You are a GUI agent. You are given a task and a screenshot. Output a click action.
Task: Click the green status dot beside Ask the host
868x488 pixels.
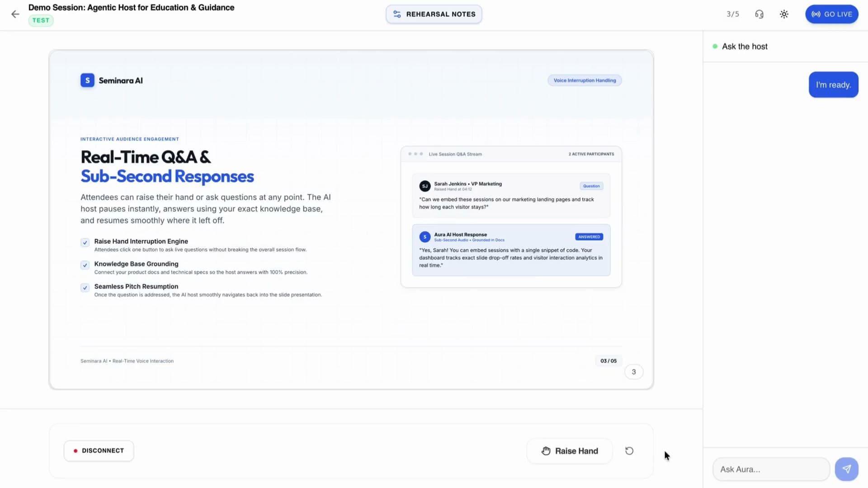point(715,47)
